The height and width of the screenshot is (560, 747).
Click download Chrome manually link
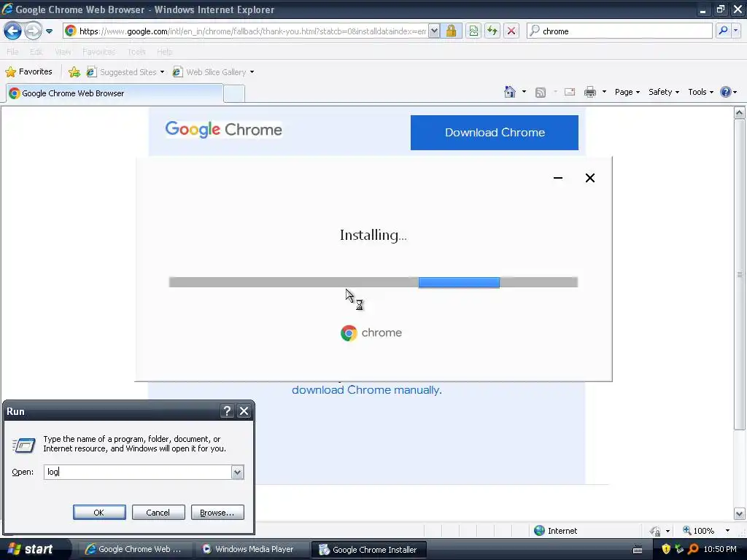[x=366, y=390]
